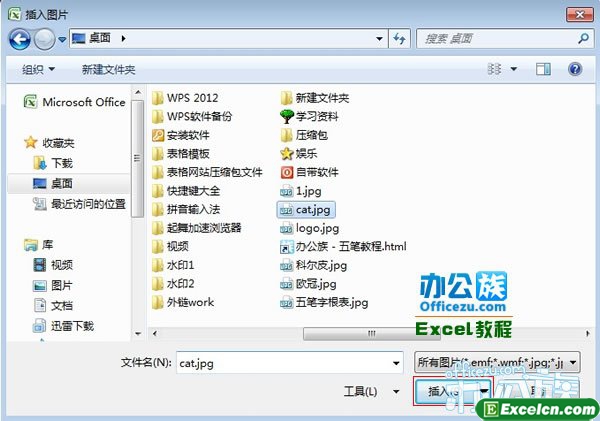The image size is (600, 421).
Task: Select 下载 in navigation pane
Action: 53,163
